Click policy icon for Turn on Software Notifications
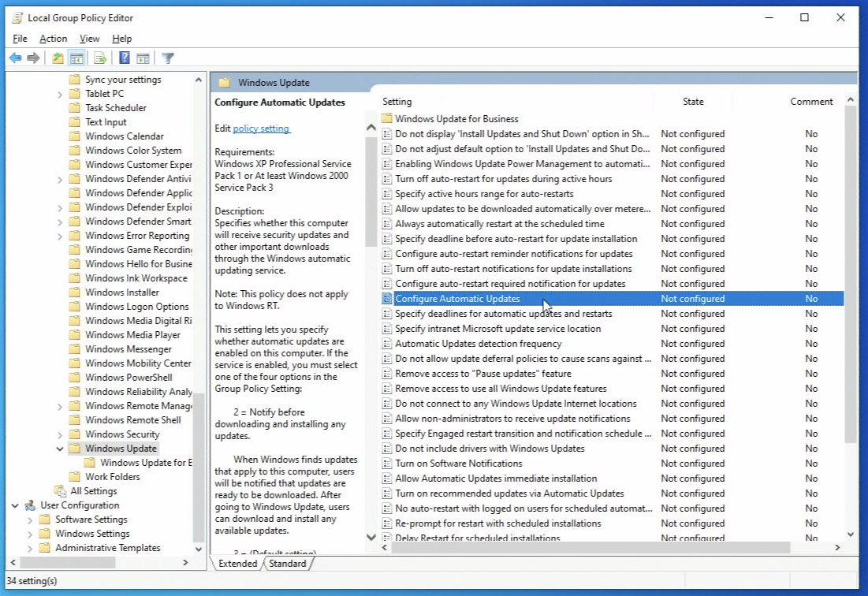 [x=387, y=464]
